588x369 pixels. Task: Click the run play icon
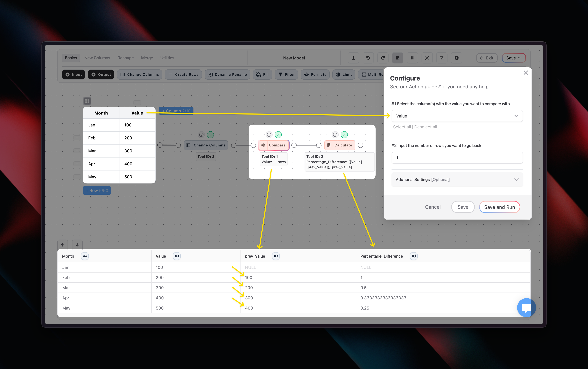pos(456,58)
